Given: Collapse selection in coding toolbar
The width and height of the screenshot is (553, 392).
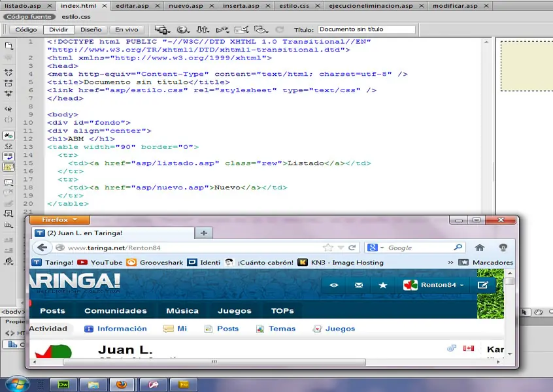Looking at the screenshot, I should point(8,83).
